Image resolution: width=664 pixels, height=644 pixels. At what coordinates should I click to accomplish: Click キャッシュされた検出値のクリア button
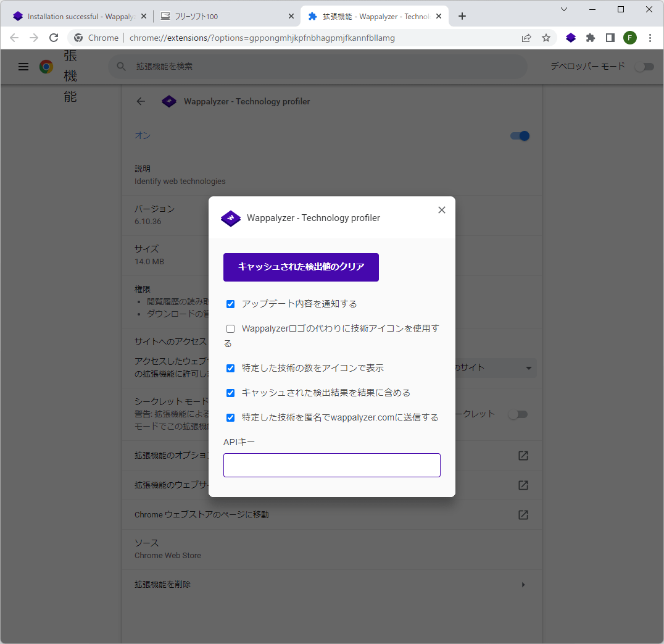tap(301, 267)
